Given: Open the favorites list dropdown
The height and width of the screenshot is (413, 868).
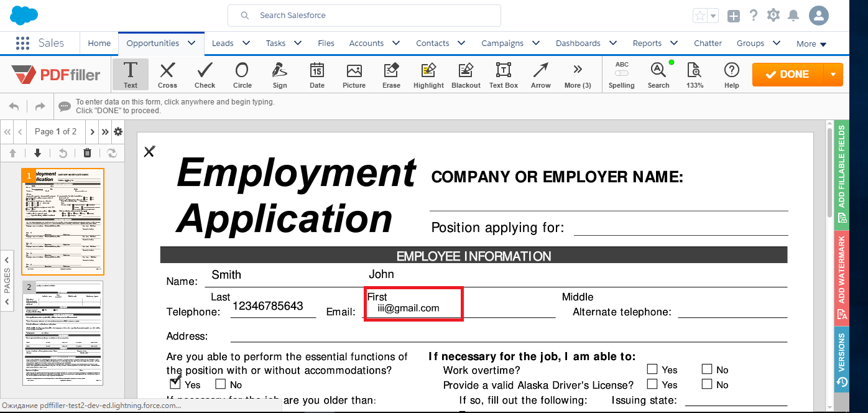Looking at the screenshot, I should tap(713, 16).
